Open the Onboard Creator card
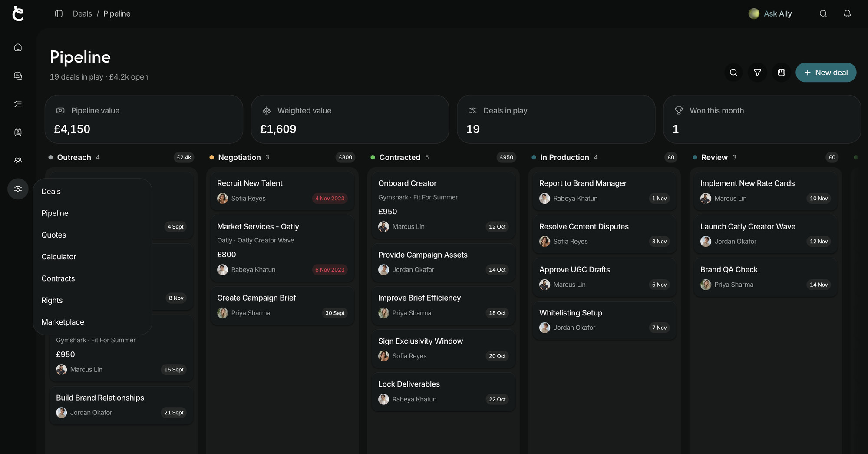 click(443, 205)
